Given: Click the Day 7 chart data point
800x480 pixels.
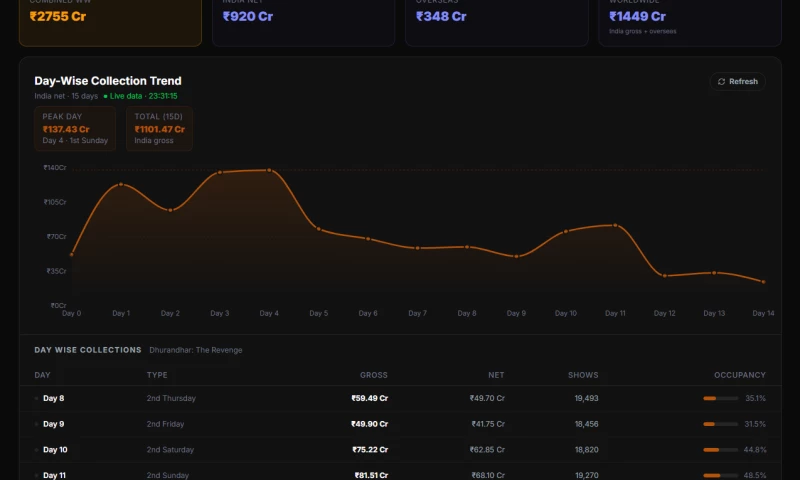Looking at the screenshot, I should pos(418,248).
